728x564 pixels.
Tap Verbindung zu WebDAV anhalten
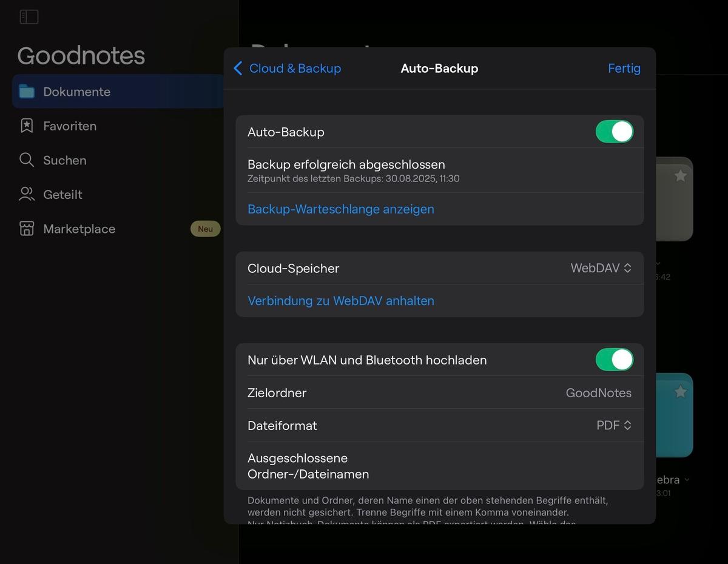click(341, 301)
